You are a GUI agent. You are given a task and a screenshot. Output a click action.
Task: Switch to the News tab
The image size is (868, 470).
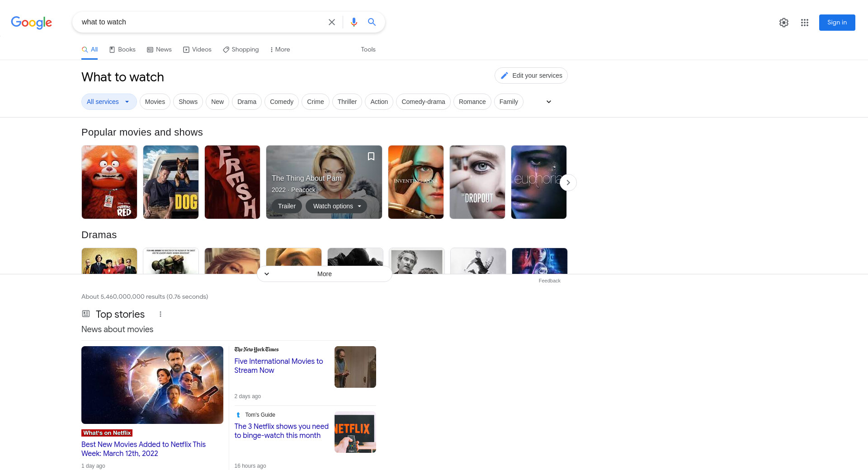click(x=159, y=50)
